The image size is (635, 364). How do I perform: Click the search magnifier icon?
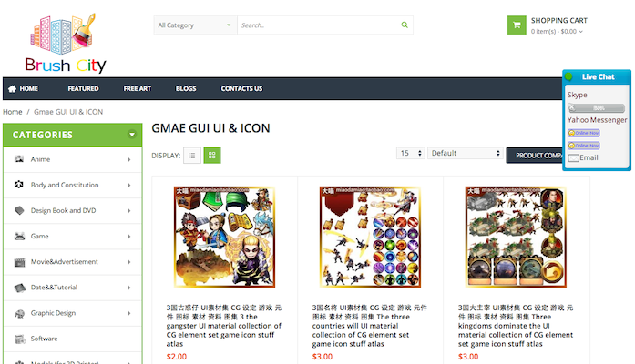405,25
